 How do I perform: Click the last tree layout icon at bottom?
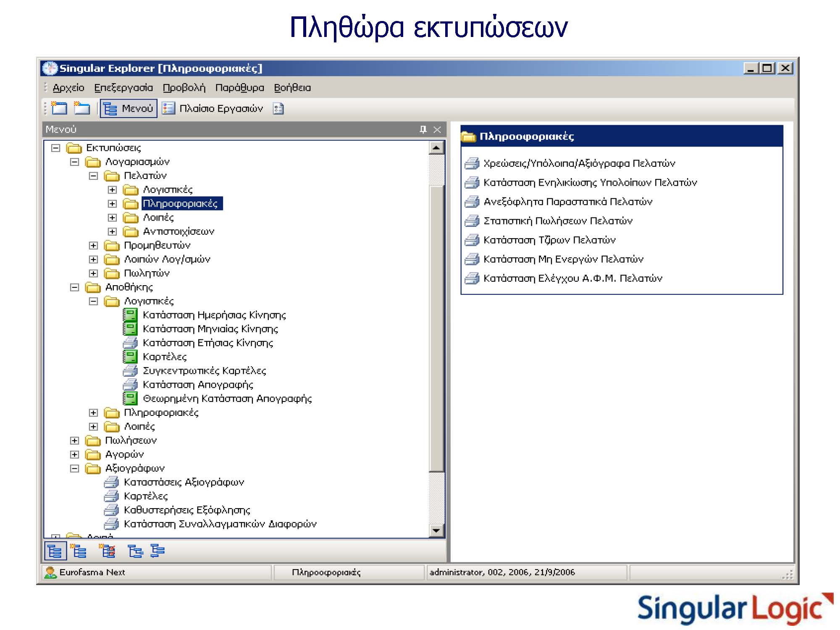point(157,551)
